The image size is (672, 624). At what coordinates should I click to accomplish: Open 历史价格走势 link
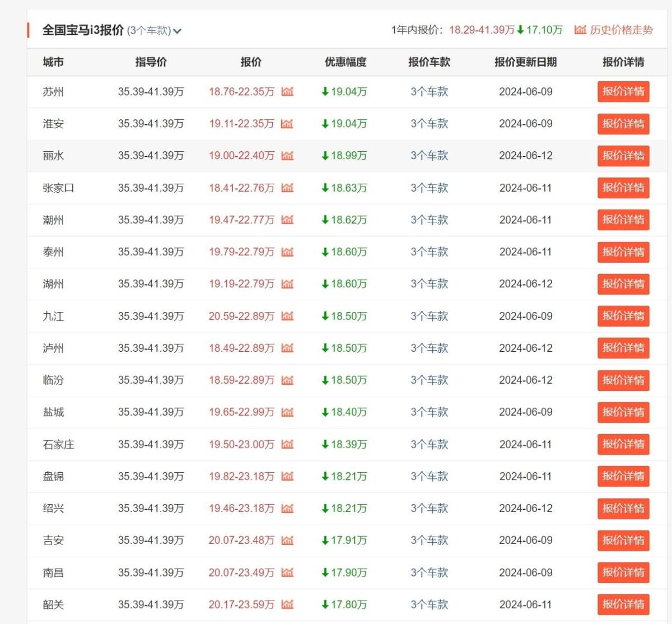pos(621,30)
